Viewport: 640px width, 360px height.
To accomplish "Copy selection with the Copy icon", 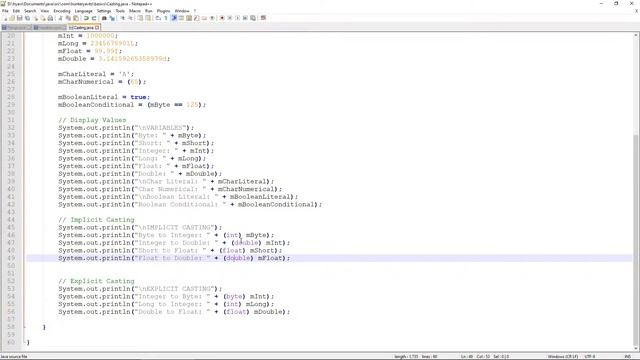I will click(x=68, y=18).
